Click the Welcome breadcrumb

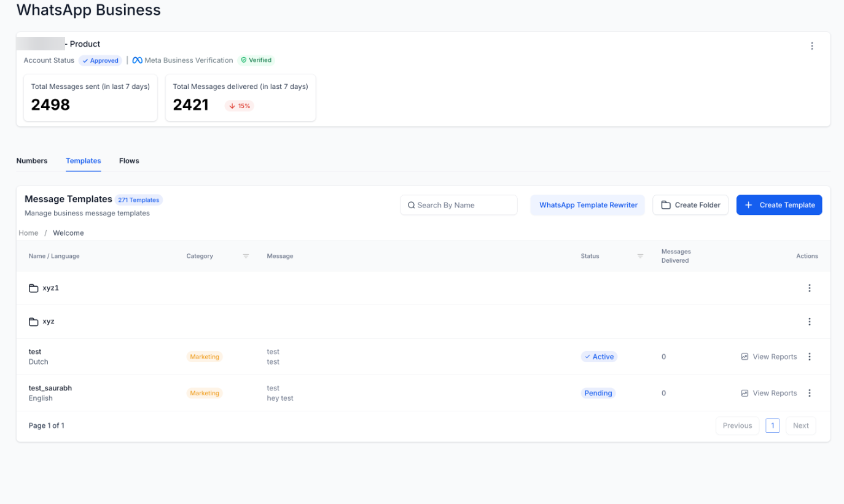coord(68,233)
